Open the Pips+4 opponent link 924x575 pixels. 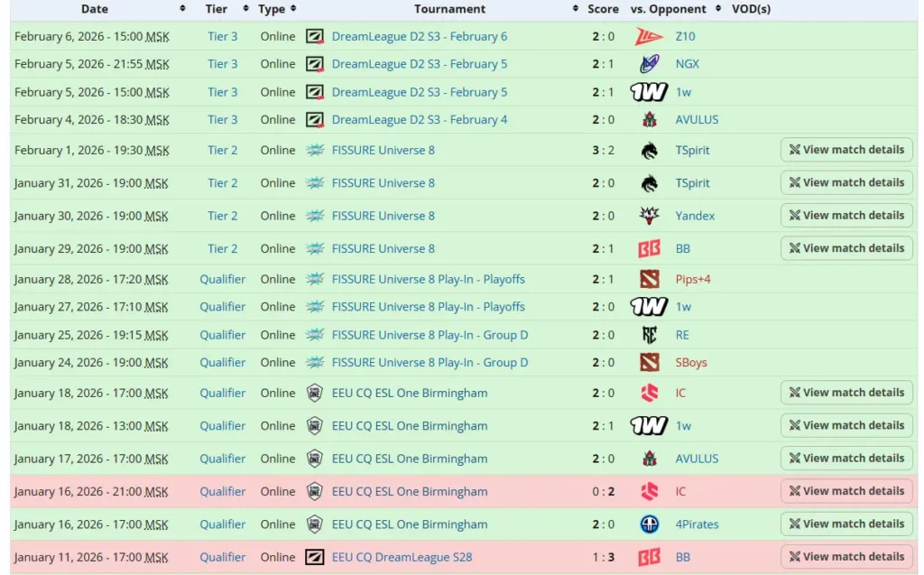click(x=693, y=279)
